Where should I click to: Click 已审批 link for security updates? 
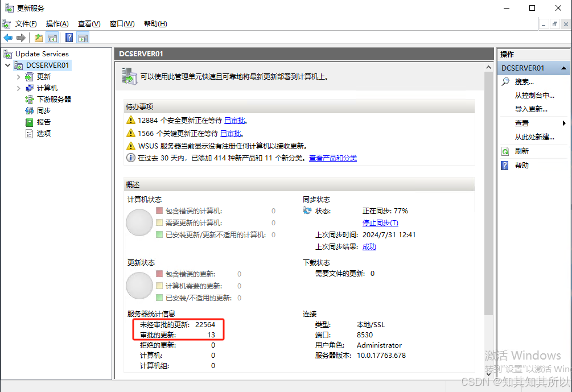coord(234,121)
